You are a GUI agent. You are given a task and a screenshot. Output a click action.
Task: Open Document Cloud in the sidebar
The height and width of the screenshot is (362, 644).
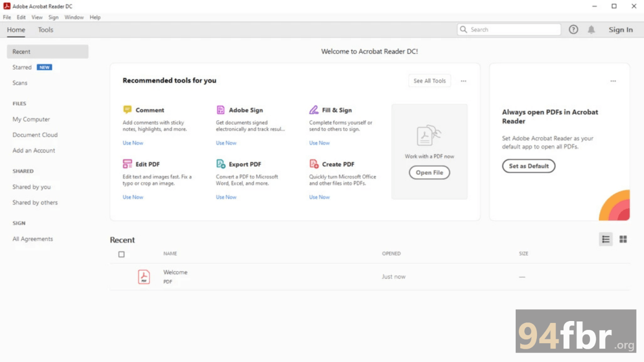coord(35,135)
